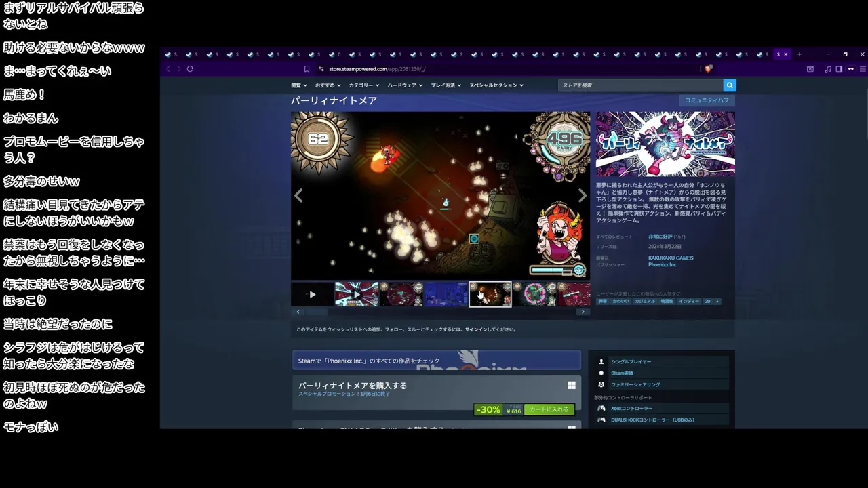Click the スペシャルプロモーション！1月6日に終了 text
Viewport: 868px width, 488px height.
click(x=344, y=394)
